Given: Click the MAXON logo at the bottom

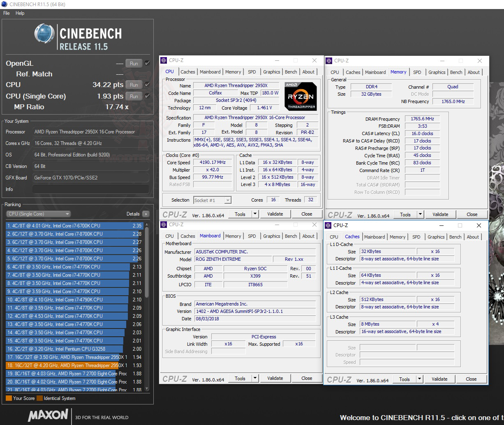Looking at the screenshot, I should pyautogui.click(x=48, y=415).
